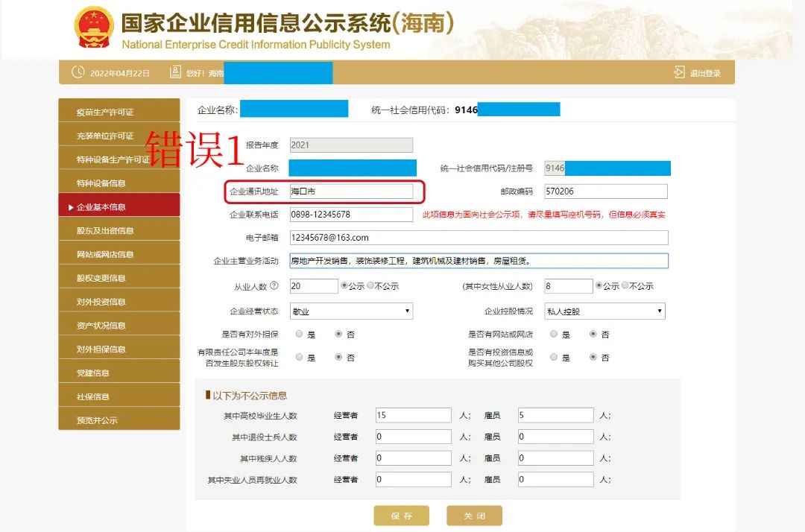Click the user icon next to 您好
805x532 pixels.
[174, 72]
